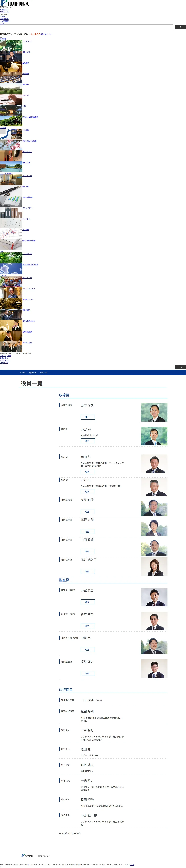The image size is (186, 868).
Task: Click the cherry blossom thumbnail beside 四季が楽しめる庭園
Action: 11,145
